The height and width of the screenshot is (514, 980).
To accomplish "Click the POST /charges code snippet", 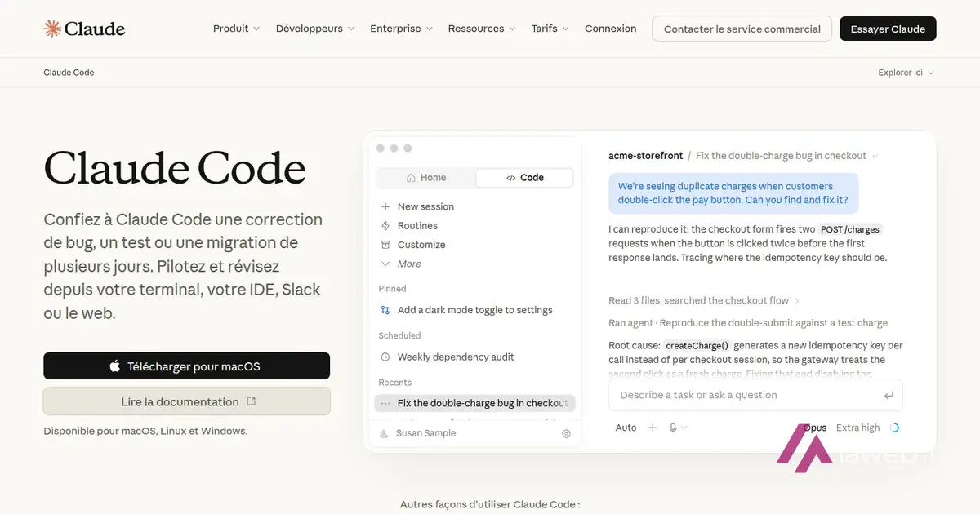I will click(x=850, y=229).
